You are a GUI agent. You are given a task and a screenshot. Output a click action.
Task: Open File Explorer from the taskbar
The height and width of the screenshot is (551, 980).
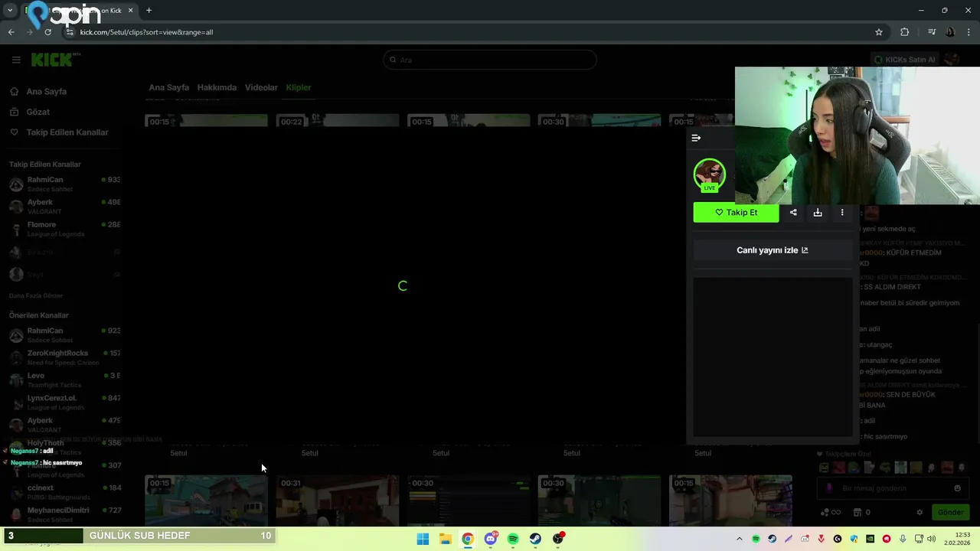(x=445, y=539)
